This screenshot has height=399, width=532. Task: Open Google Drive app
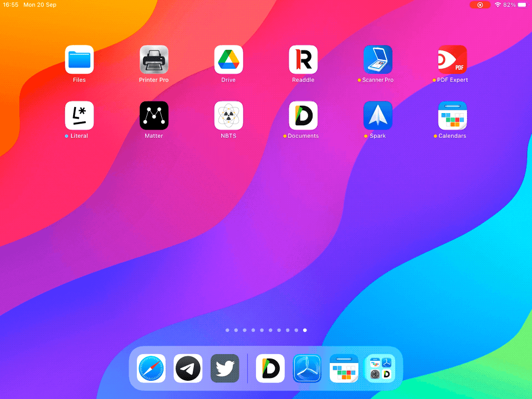tap(228, 59)
